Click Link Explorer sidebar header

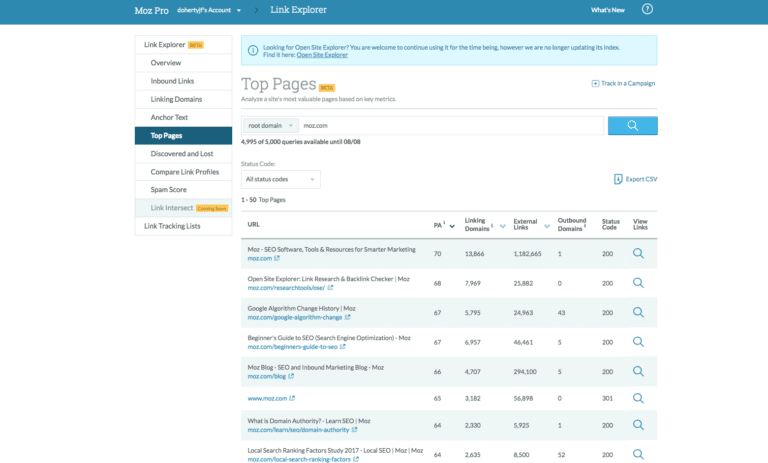tap(183, 45)
